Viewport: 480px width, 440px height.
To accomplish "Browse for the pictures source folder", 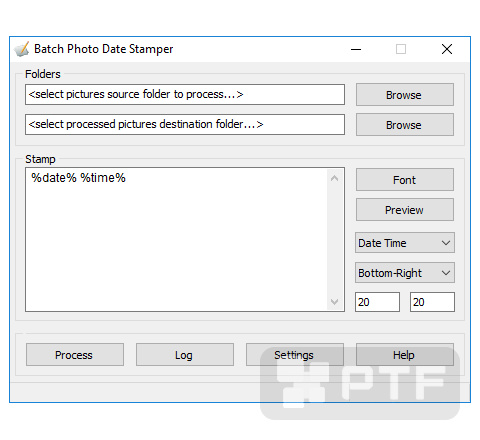I will (x=405, y=95).
